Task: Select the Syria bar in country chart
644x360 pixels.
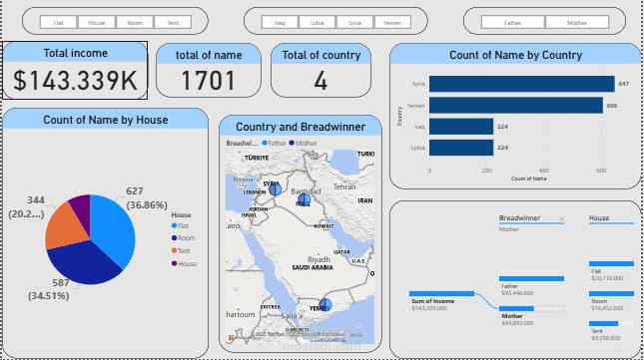Action: pyautogui.click(x=522, y=84)
